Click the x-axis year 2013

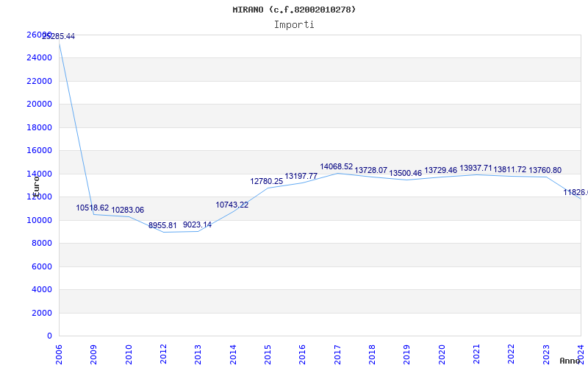[x=198, y=355]
